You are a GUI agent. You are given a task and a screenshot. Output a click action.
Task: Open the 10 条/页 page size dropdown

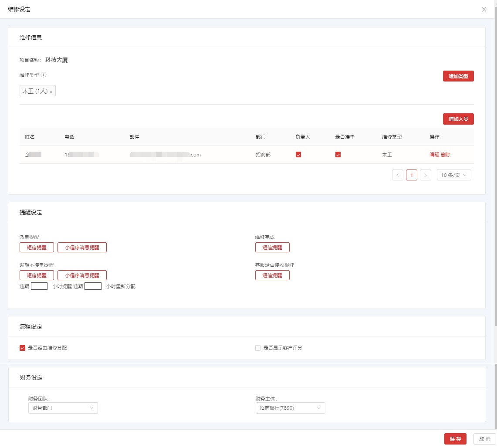454,175
